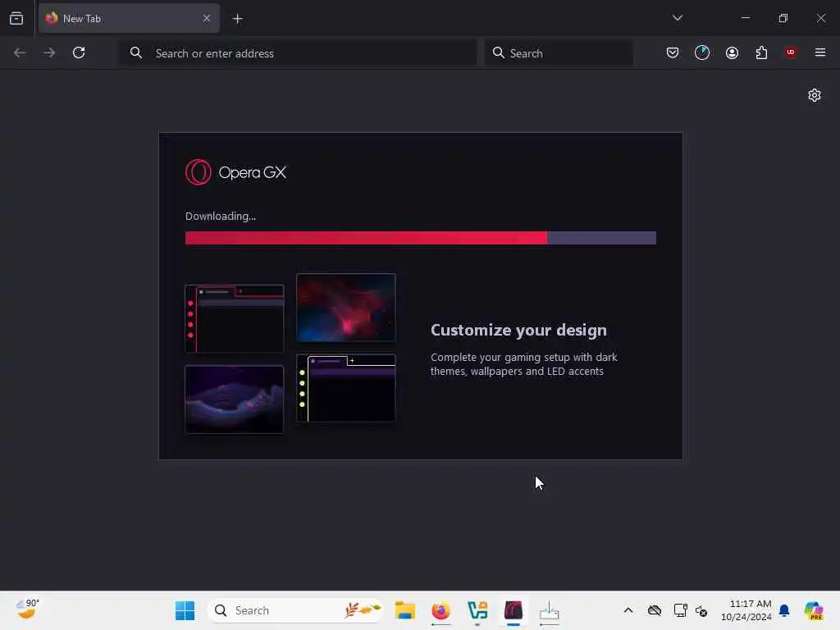Image resolution: width=840 pixels, height=630 pixels.
Task: Select the New Tab tab
Action: tap(129, 18)
